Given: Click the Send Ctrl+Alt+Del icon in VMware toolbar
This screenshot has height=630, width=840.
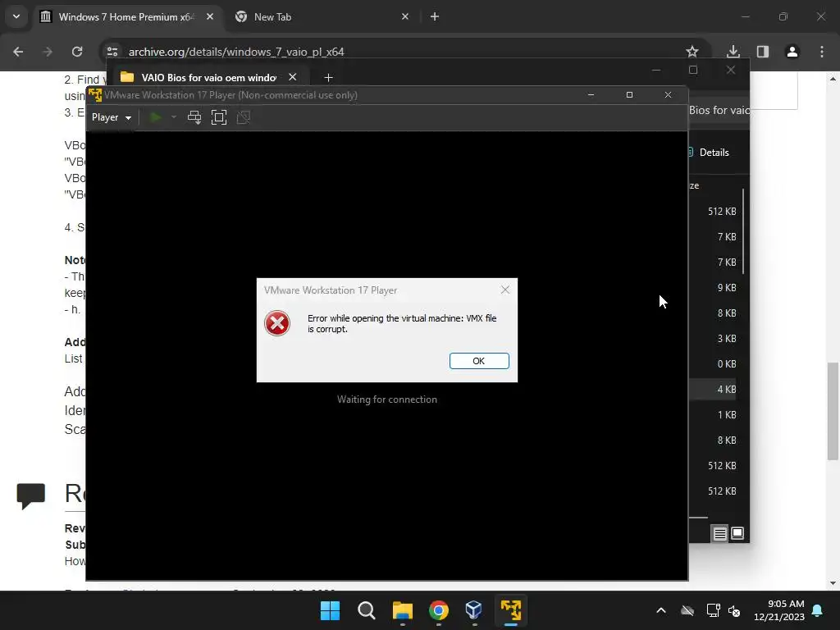Looking at the screenshot, I should point(194,117).
